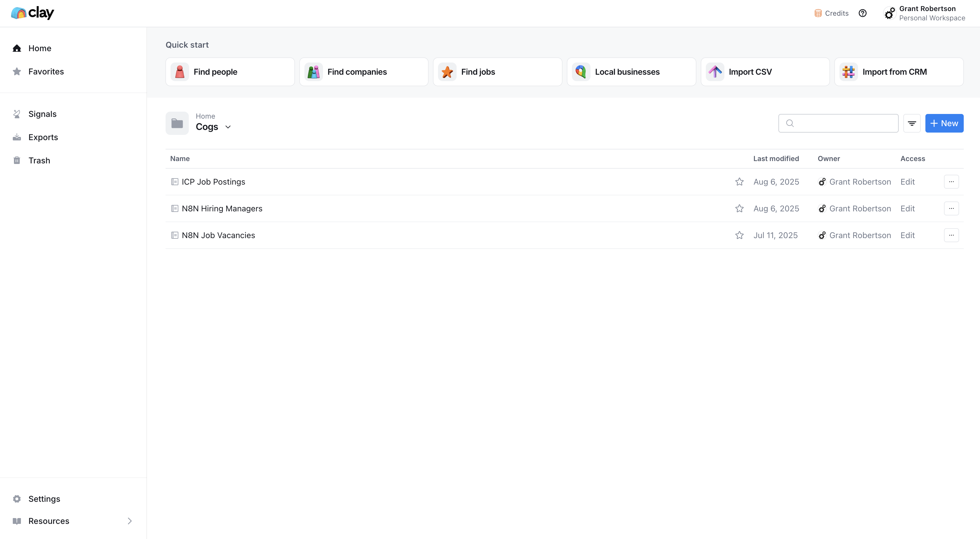980x539 pixels.
Task: Toggle favorite star for N8N Job Vacancies
Action: click(x=739, y=235)
